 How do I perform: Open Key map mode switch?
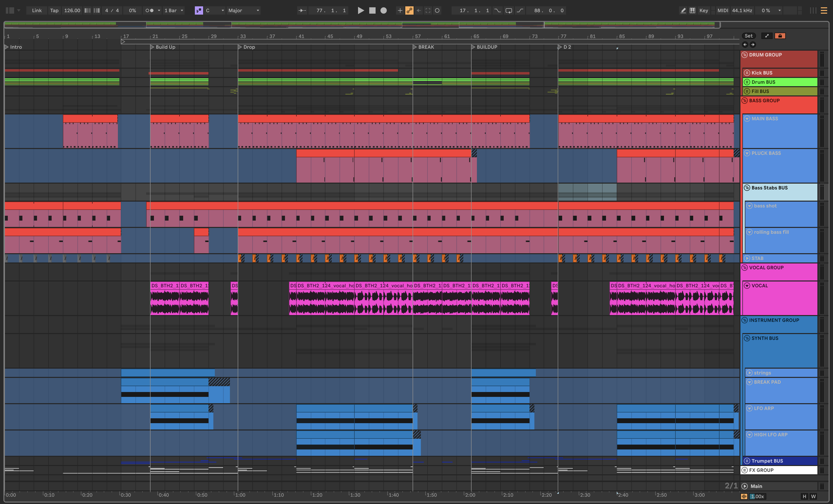pos(703,10)
